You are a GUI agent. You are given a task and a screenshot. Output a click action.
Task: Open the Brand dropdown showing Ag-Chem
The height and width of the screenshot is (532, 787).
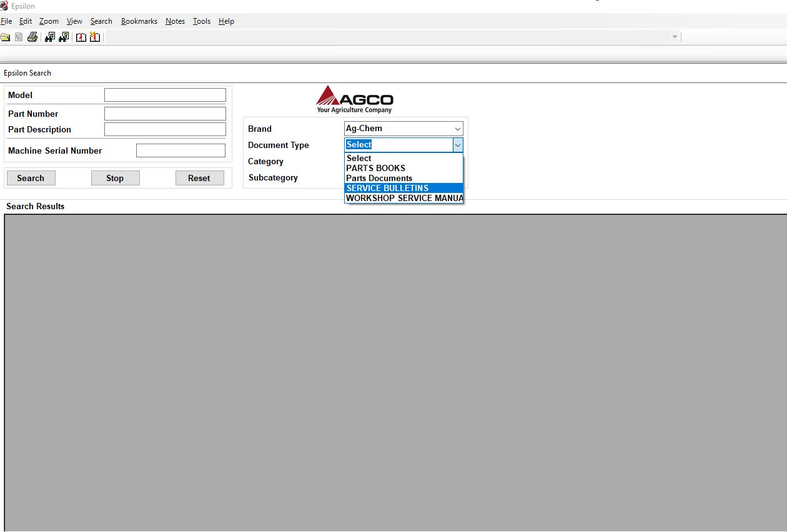pyautogui.click(x=403, y=129)
